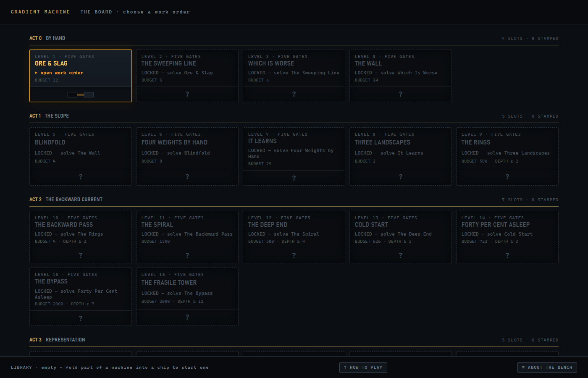Select the Ore & Slag level title
588x378 pixels.
point(51,63)
